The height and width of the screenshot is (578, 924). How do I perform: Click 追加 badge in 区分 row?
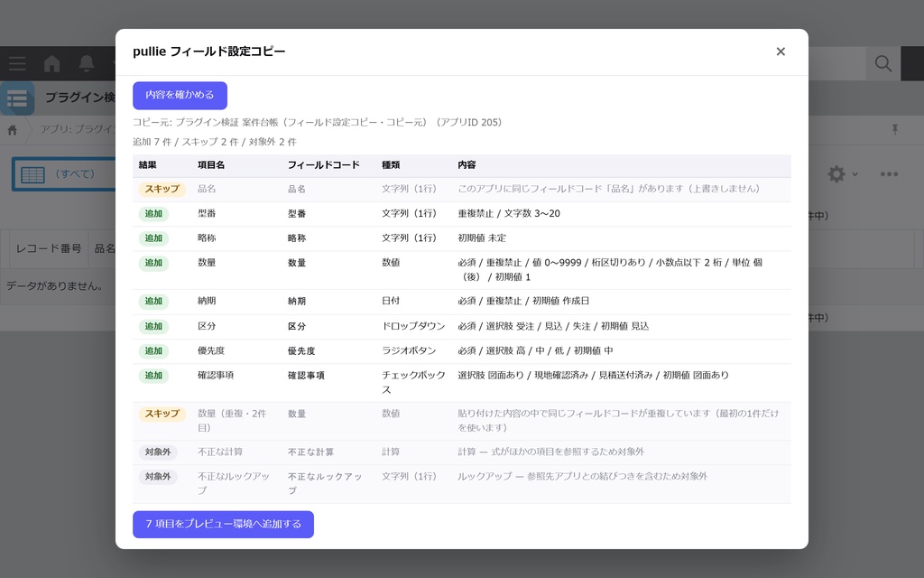(x=153, y=326)
